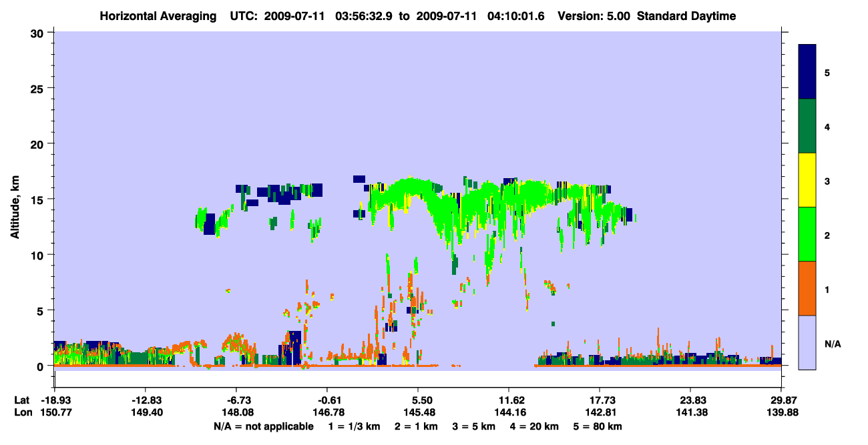Screen dimensions: 868x445
Task: Click legend text '3 = 5 km'
Action: [x=475, y=426]
